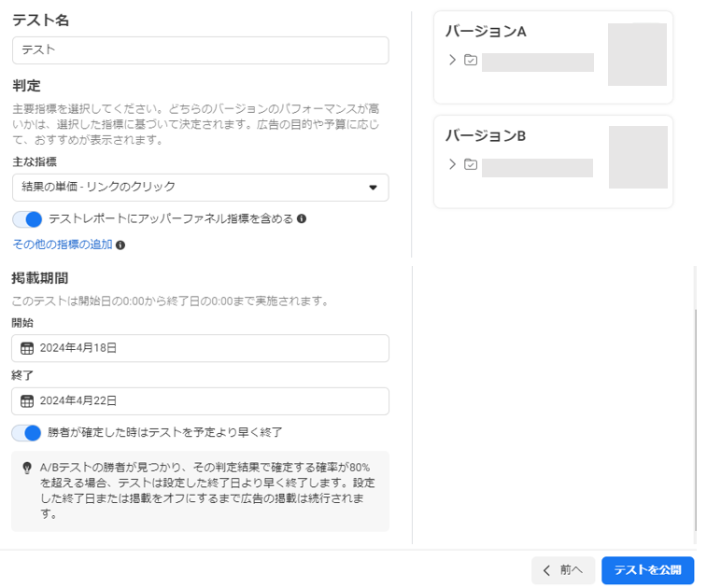Click バージョンA preview thumbnail
This screenshot has height=588, width=707.
[637, 54]
